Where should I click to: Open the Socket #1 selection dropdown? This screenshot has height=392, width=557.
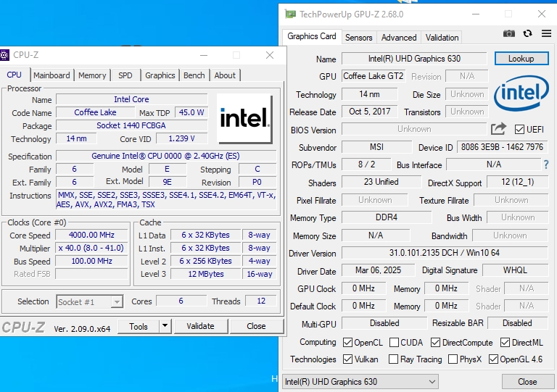(89, 302)
